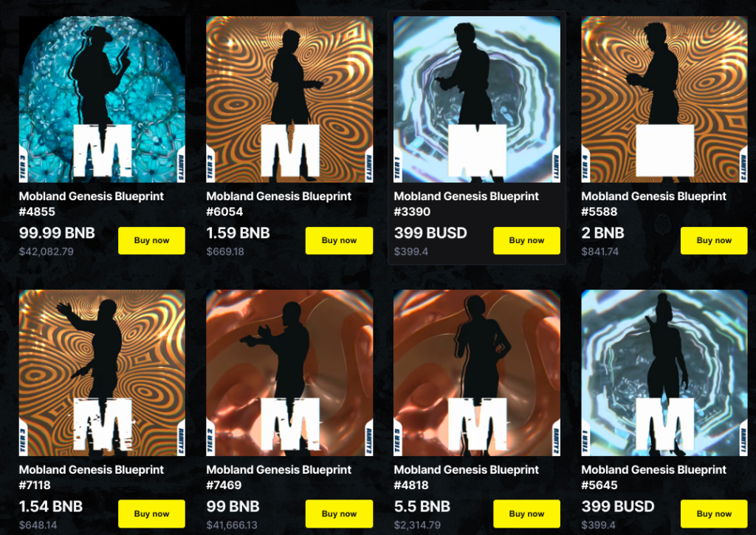Click Buy now for Blueprint #6054
Viewport: 756px width, 535px height.
pos(339,240)
